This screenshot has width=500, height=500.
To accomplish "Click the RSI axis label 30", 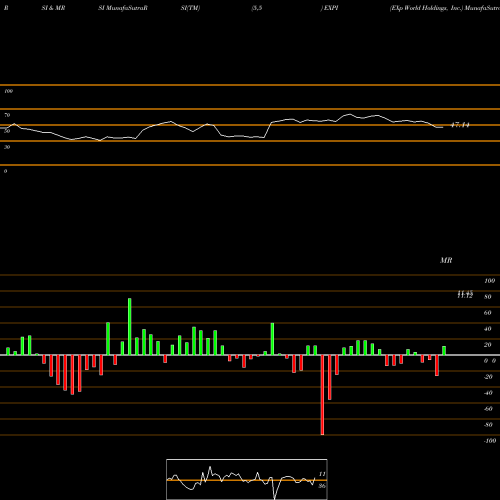I will (x=7, y=147).
